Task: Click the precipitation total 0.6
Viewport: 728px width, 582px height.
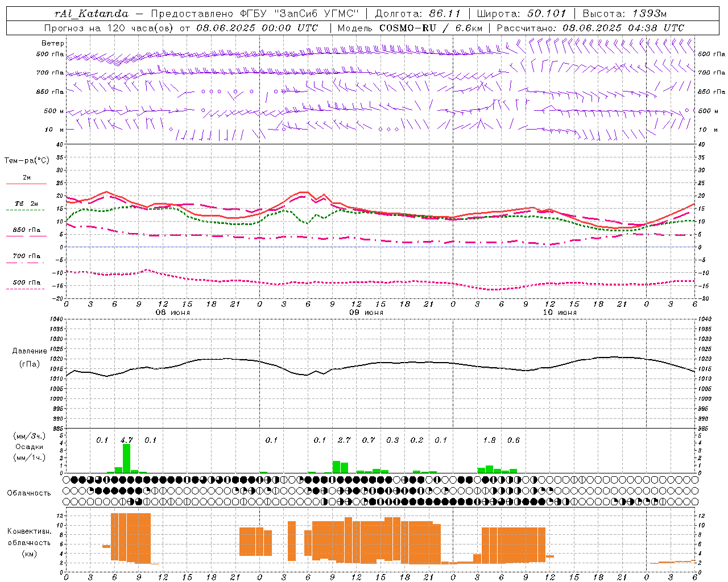Action: 513,440
